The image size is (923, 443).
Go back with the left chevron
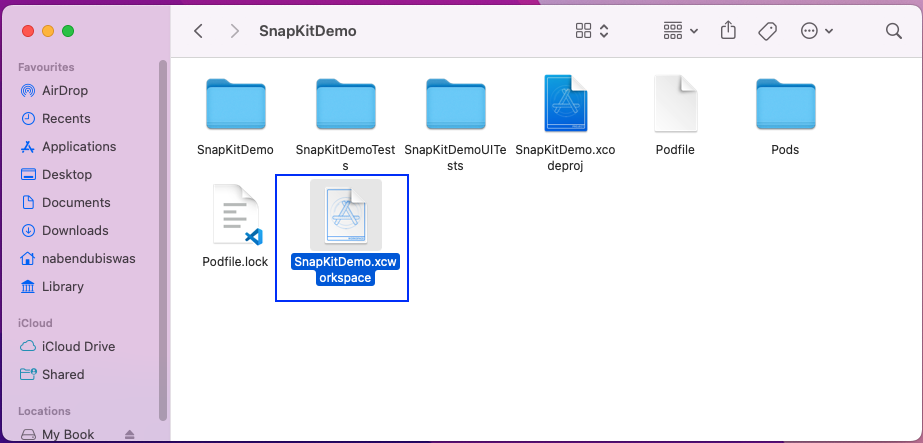pos(198,31)
